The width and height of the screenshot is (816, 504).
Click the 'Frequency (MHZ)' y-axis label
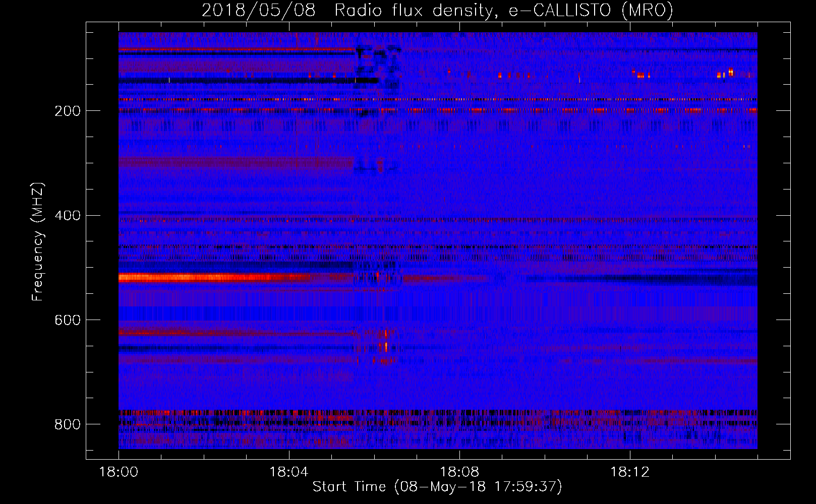tap(38, 241)
